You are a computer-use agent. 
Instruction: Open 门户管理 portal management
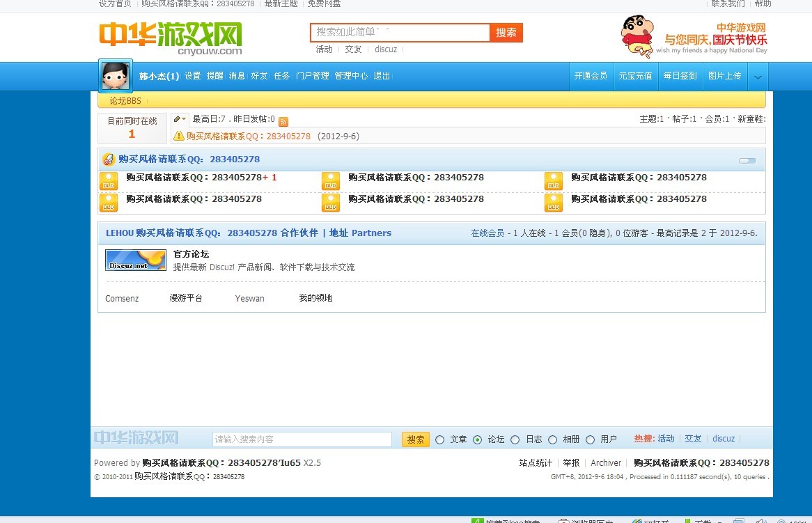312,76
